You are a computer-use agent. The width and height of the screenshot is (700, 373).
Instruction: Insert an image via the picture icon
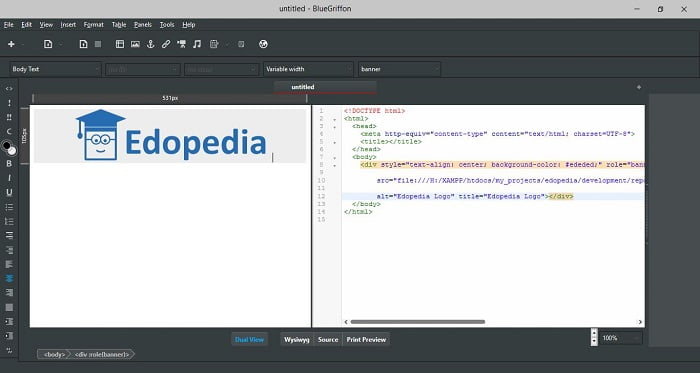coord(135,44)
